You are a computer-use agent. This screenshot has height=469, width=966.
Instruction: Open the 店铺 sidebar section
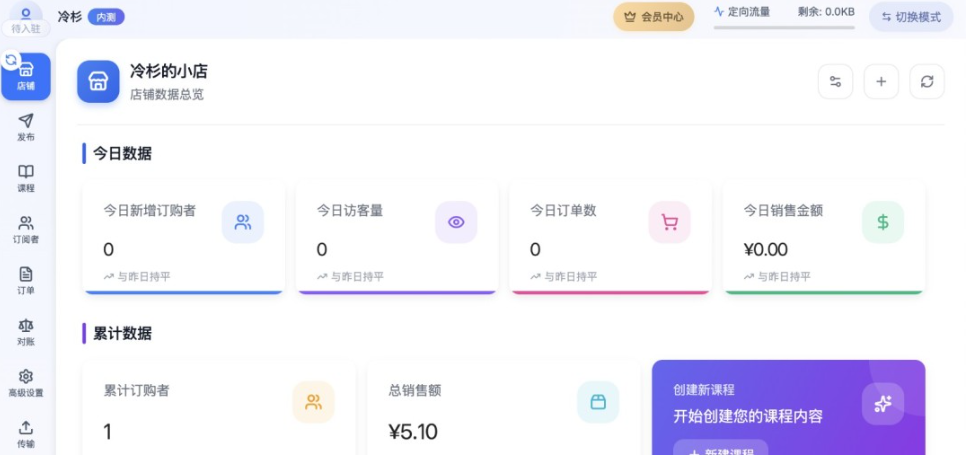click(26, 76)
